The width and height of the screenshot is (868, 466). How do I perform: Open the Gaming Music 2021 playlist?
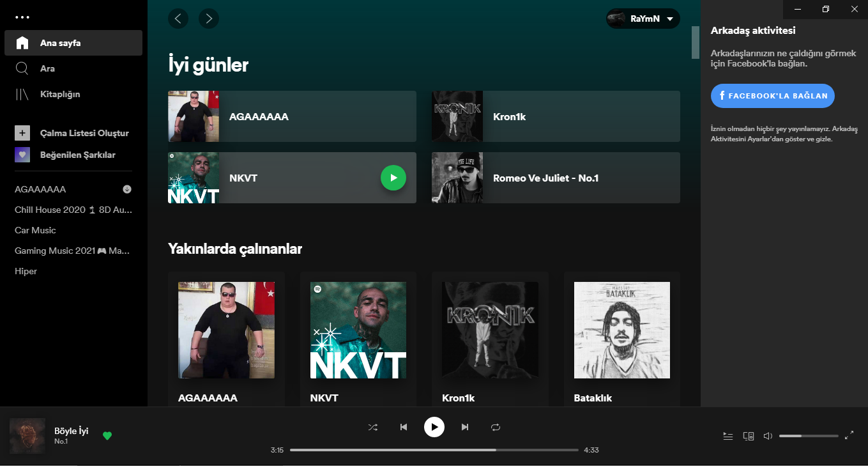click(72, 251)
